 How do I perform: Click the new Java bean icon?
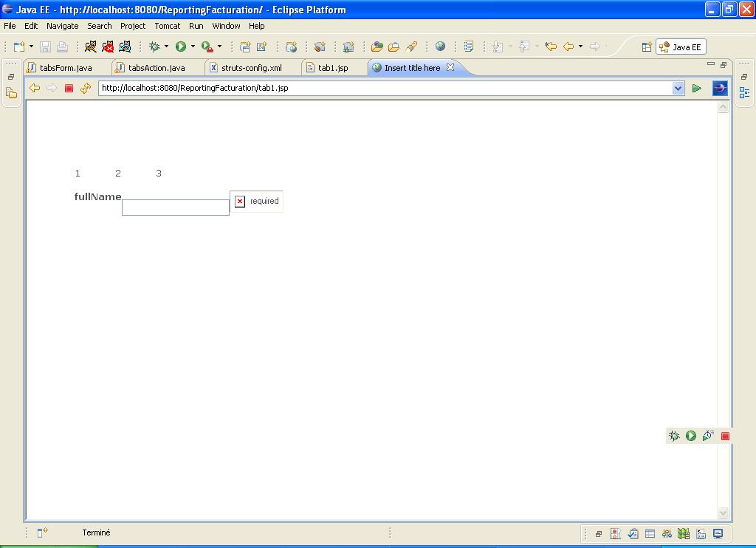(320, 47)
